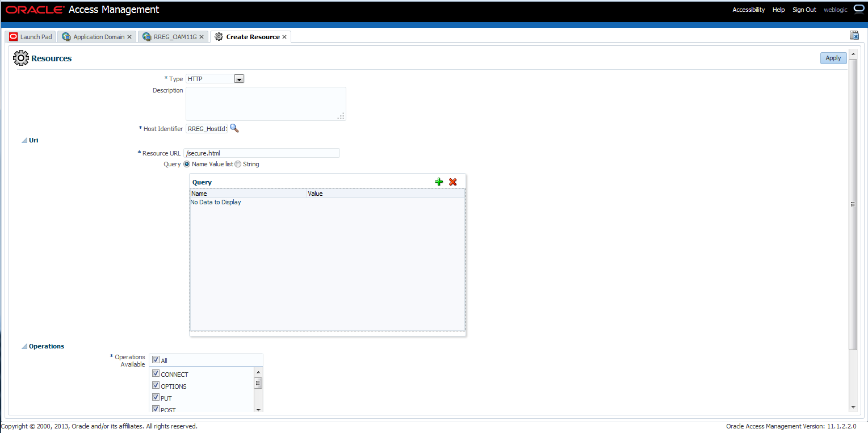Screen dimensions: 868x433
Task: Click the operations list scrollbar thumb
Action: tap(258, 383)
